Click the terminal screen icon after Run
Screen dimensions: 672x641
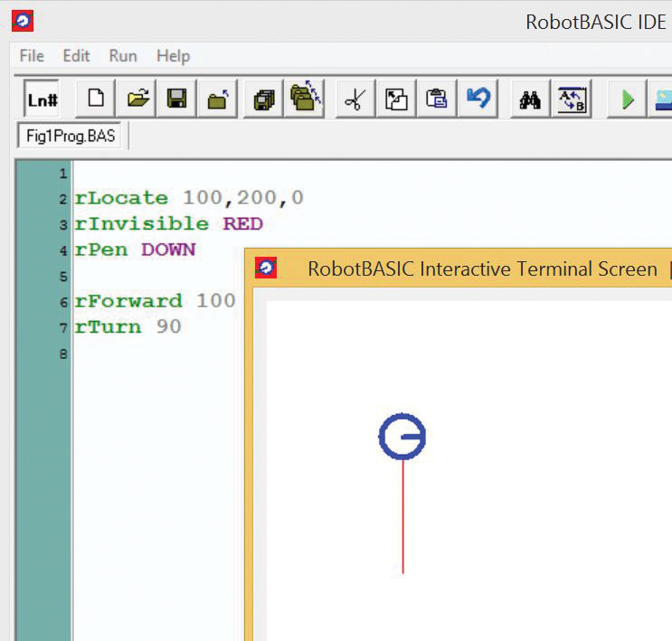point(662,99)
